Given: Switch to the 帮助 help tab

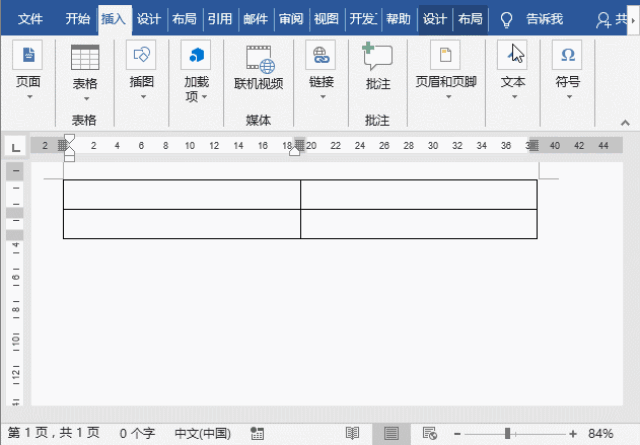Looking at the screenshot, I should coord(398,19).
